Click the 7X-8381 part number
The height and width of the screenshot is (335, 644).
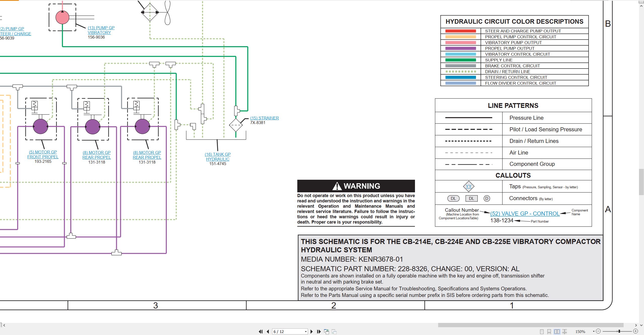pos(257,123)
